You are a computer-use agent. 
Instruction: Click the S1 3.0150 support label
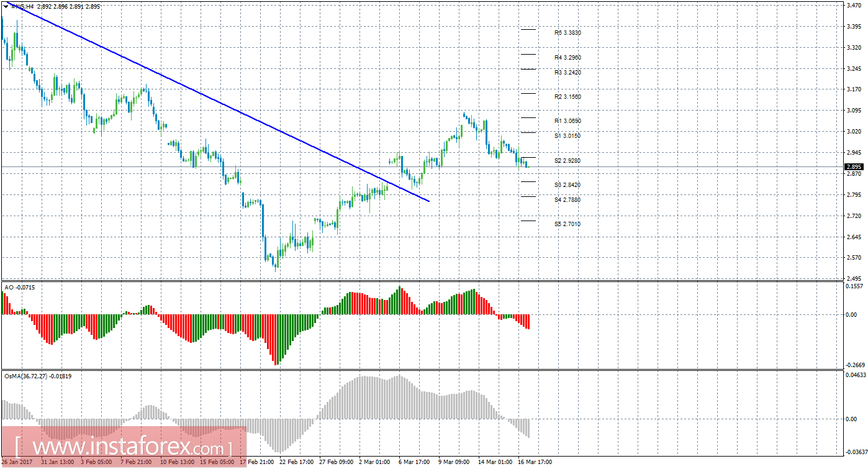point(567,135)
